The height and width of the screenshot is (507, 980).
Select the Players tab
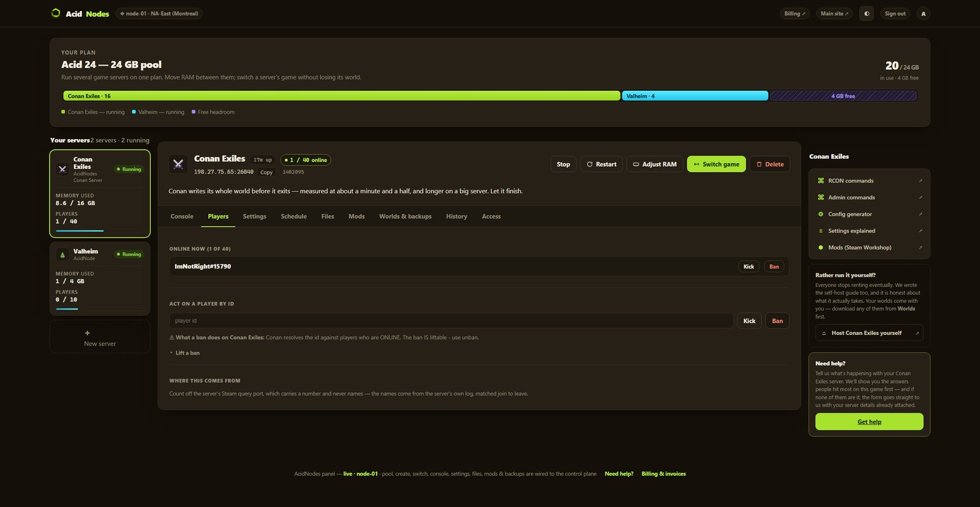click(x=218, y=216)
